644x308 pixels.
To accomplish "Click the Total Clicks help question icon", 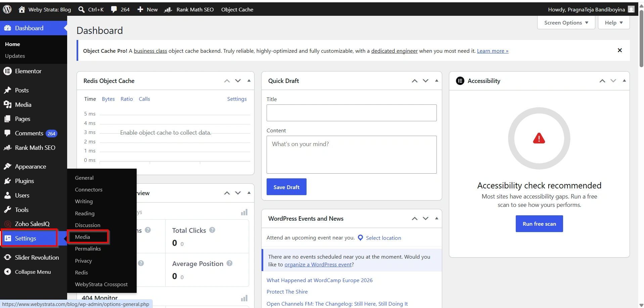I will tap(212, 230).
